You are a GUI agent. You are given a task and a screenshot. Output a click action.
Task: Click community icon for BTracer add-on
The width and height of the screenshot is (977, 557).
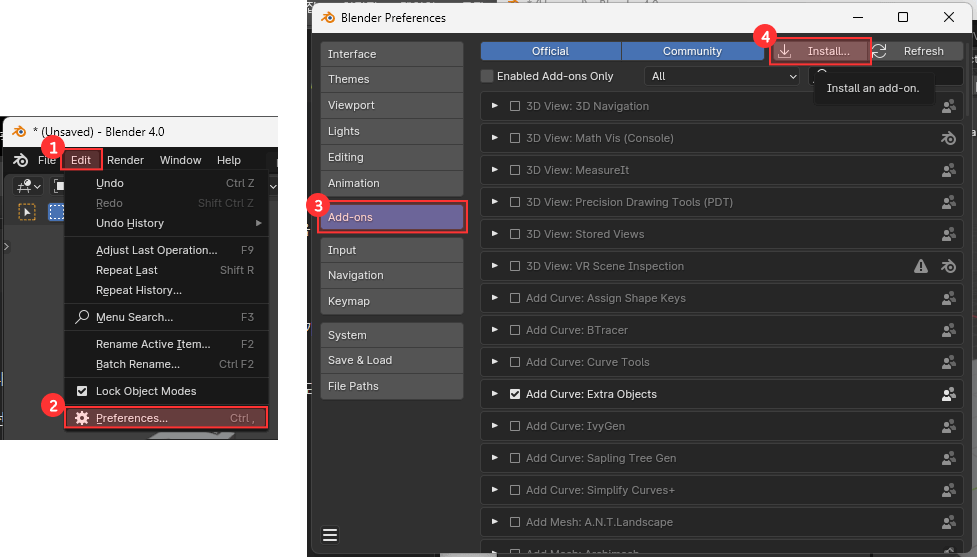pos(948,330)
